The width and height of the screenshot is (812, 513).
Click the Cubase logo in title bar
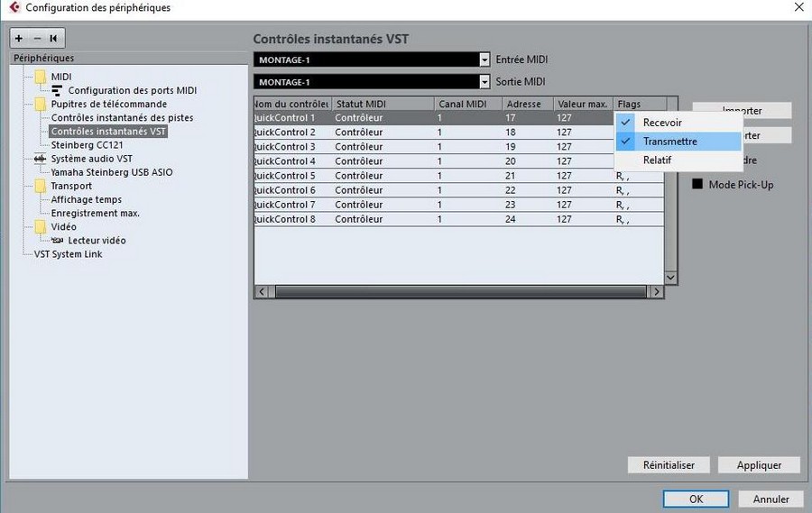click(13, 8)
